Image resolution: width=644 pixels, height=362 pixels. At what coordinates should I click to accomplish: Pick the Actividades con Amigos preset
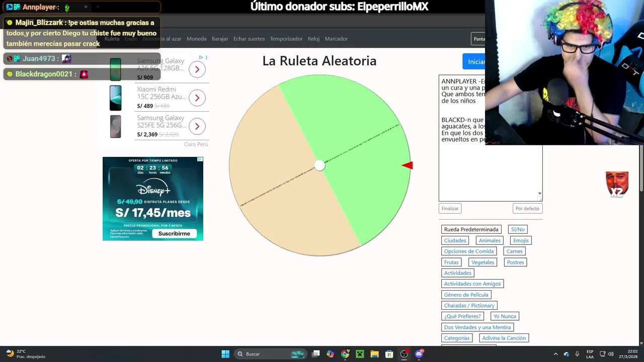click(x=472, y=284)
